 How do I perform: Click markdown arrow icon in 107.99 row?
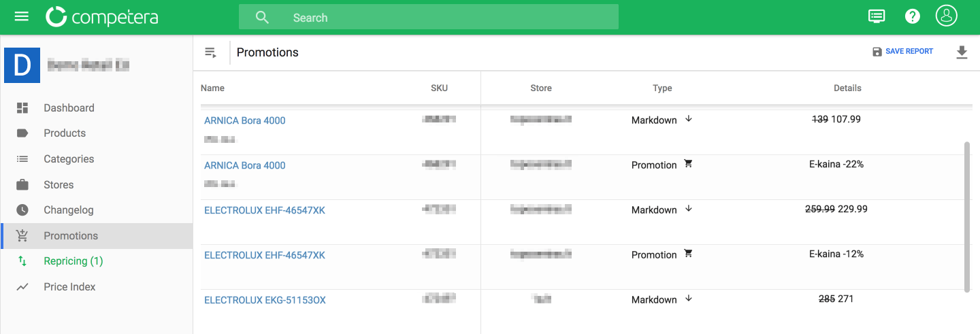(x=688, y=119)
